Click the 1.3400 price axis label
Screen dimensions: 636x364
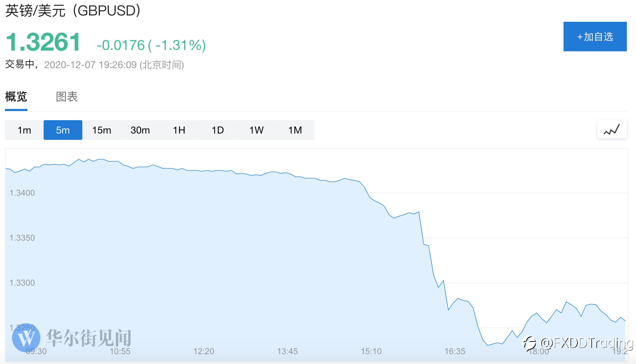click(22, 193)
